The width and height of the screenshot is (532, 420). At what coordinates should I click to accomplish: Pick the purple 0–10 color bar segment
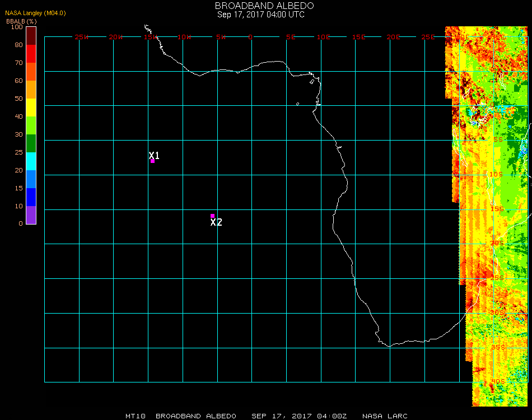click(x=31, y=215)
